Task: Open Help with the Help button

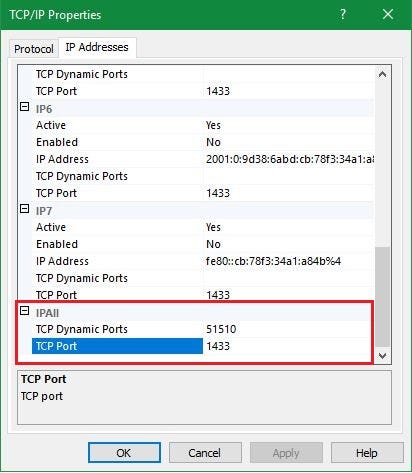Action: click(x=367, y=453)
